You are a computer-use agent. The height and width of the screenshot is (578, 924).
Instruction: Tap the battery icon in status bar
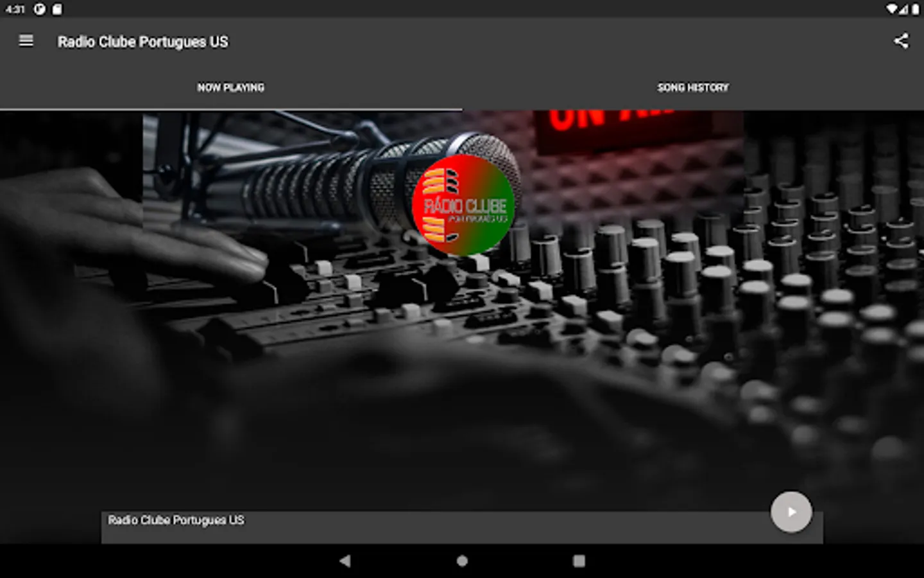click(915, 9)
